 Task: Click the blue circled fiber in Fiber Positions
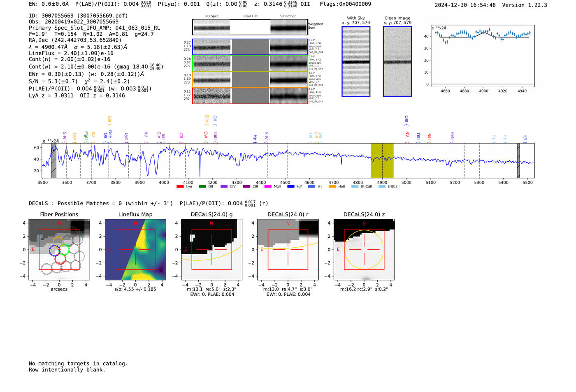click(54, 251)
